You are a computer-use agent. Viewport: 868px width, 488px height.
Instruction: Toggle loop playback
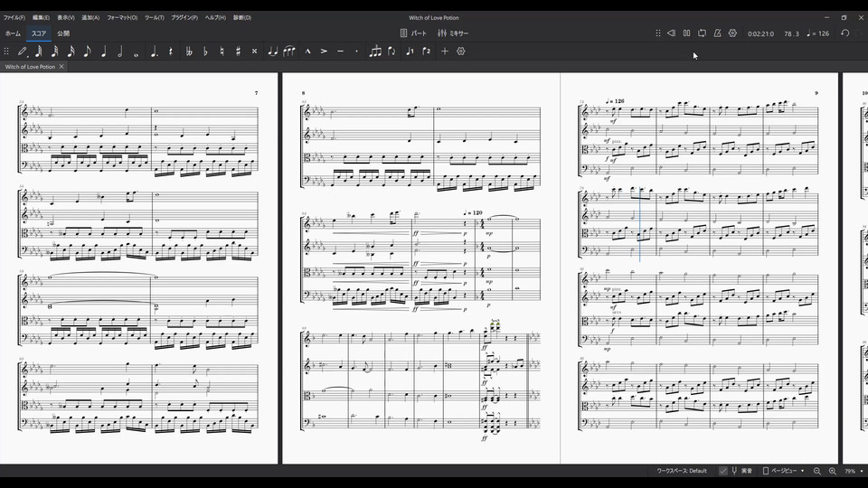click(x=702, y=33)
